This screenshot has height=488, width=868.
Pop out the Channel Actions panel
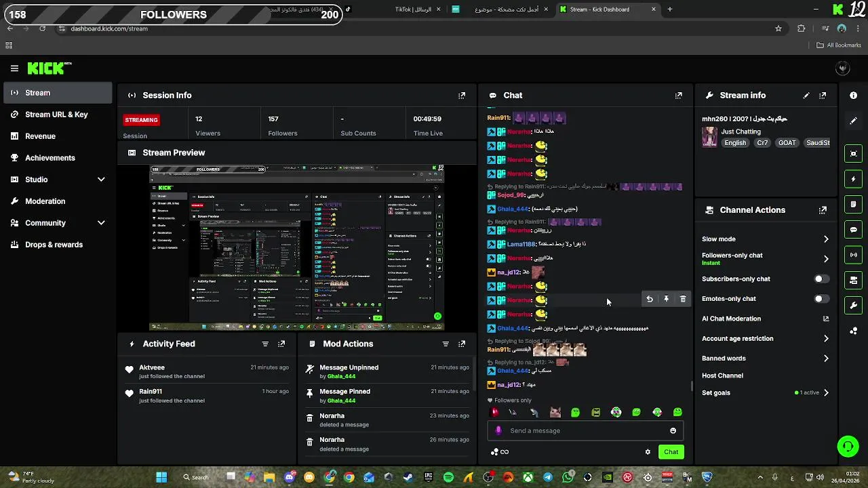[823, 210]
